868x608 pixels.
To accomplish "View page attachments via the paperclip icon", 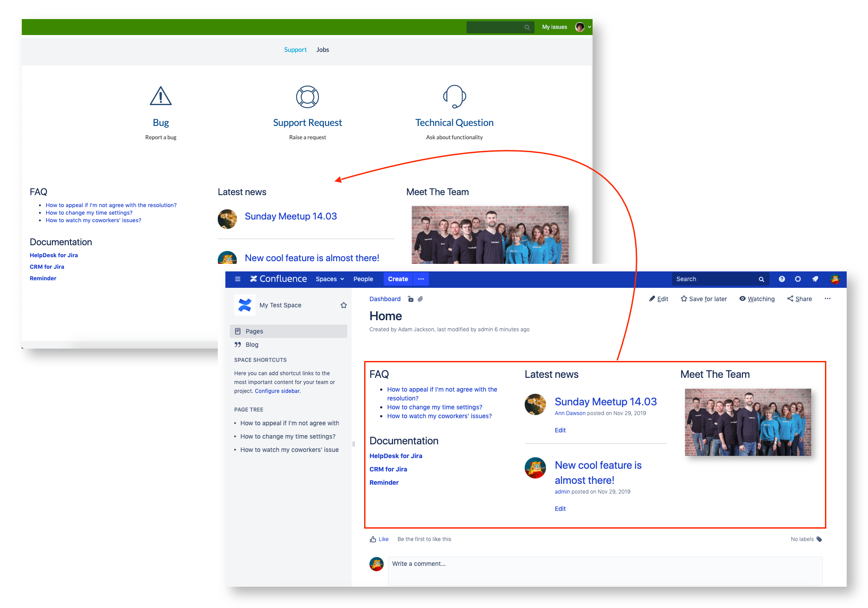I will 420,299.
